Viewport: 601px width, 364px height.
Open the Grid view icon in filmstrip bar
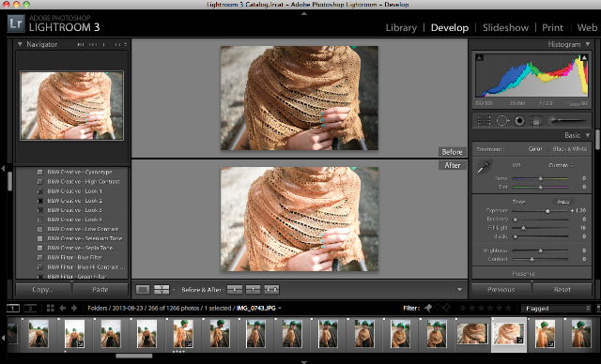[50, 308]
